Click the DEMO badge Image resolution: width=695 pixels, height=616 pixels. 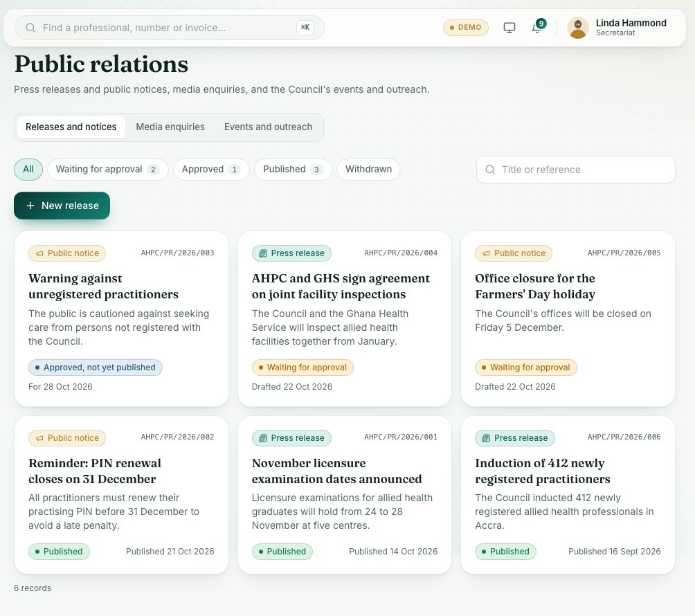click(x=465, y=28)
